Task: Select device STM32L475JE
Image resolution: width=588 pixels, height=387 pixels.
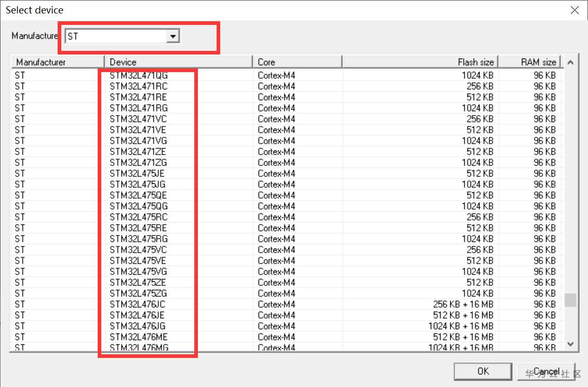Action: 137,173
